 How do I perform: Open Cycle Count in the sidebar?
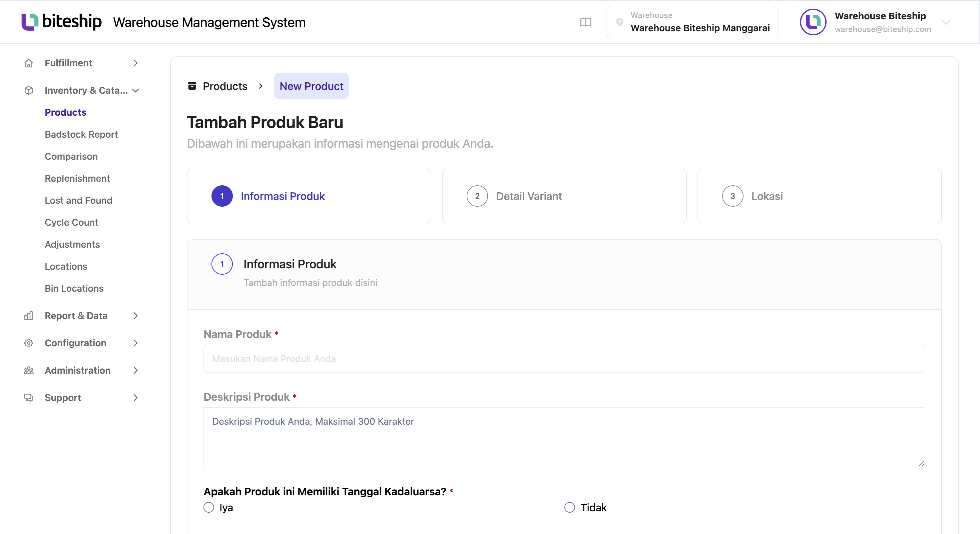[x=71, y=223]
